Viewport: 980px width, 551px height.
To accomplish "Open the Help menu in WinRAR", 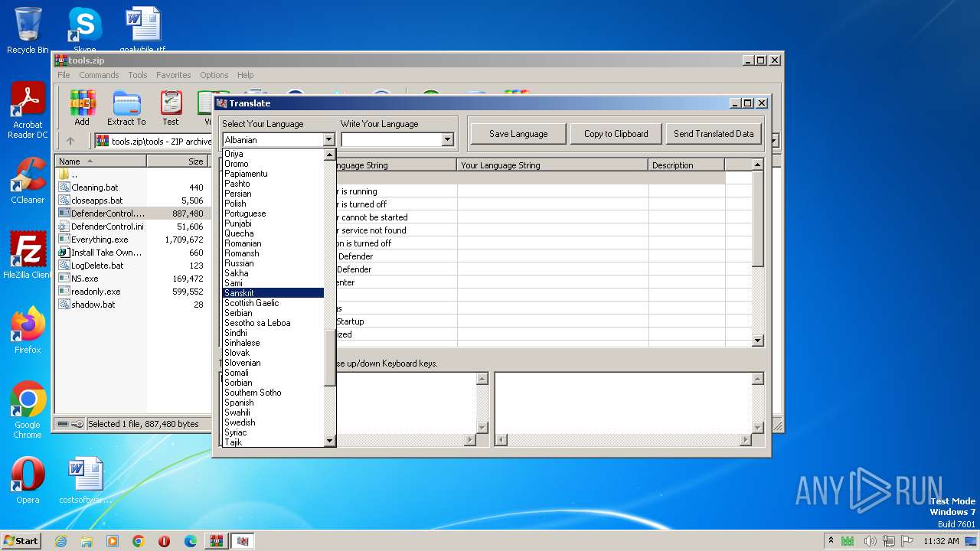I will click(245, 75).
